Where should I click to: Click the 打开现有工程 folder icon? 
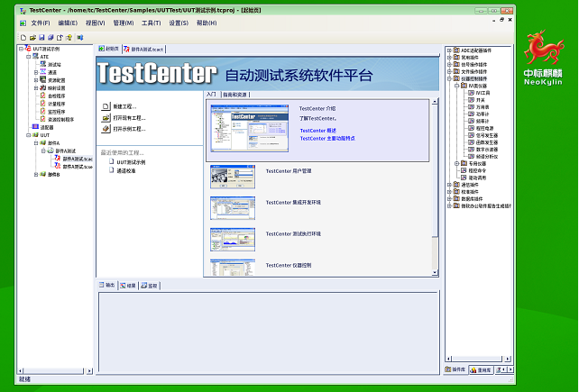tap(106, 117)
